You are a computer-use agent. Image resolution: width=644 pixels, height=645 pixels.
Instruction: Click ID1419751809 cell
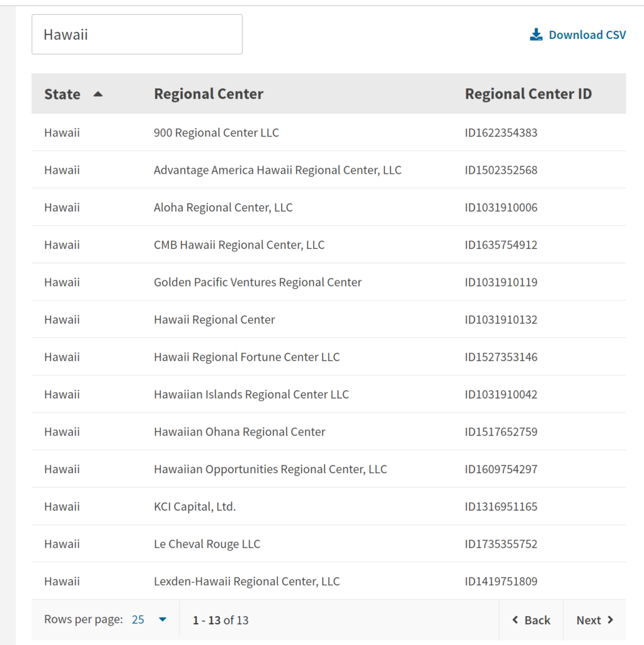pyautogui.click(x=501, y=581)
